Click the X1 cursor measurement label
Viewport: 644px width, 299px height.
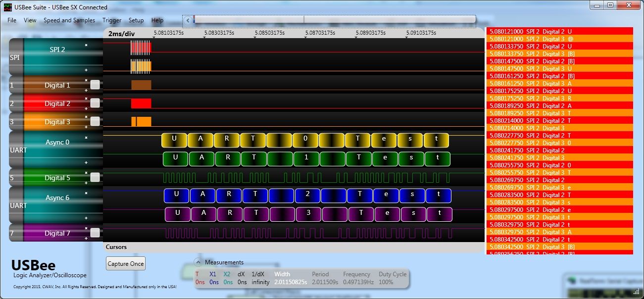pyautogui.click(x=213, y=274)
